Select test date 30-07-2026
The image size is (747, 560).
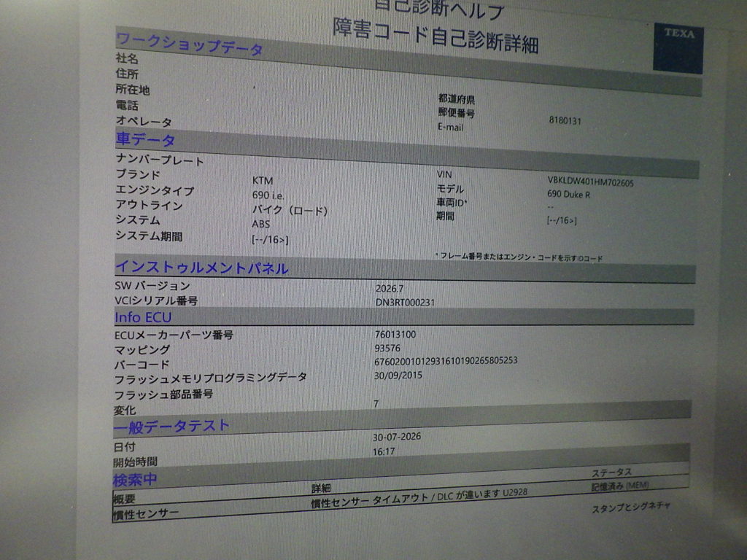click(x=396, y=437)
